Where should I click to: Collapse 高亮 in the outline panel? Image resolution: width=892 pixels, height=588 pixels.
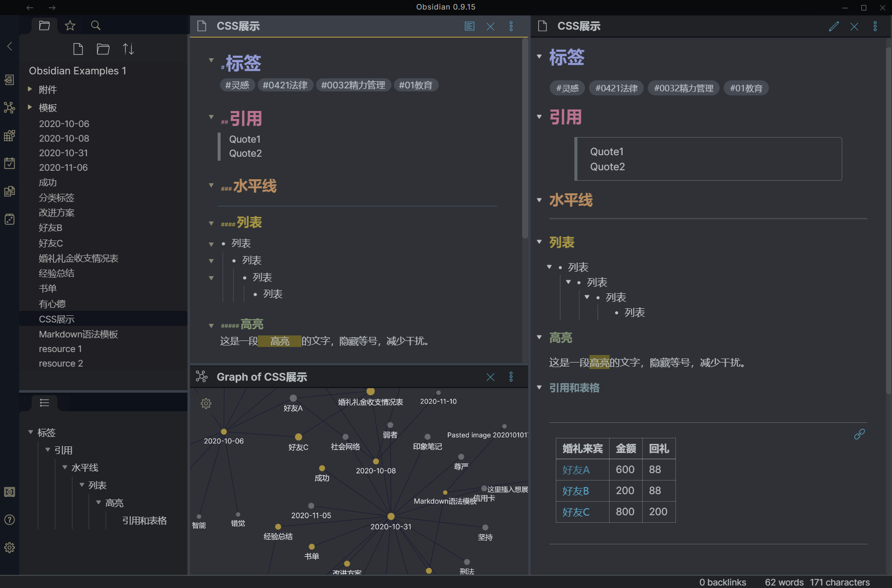(98, 502)
